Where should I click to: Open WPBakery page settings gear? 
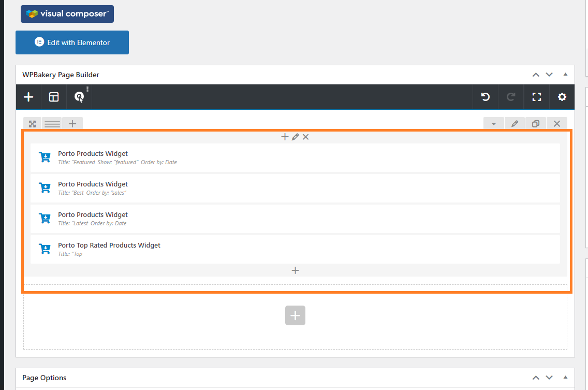click(562, 97)
